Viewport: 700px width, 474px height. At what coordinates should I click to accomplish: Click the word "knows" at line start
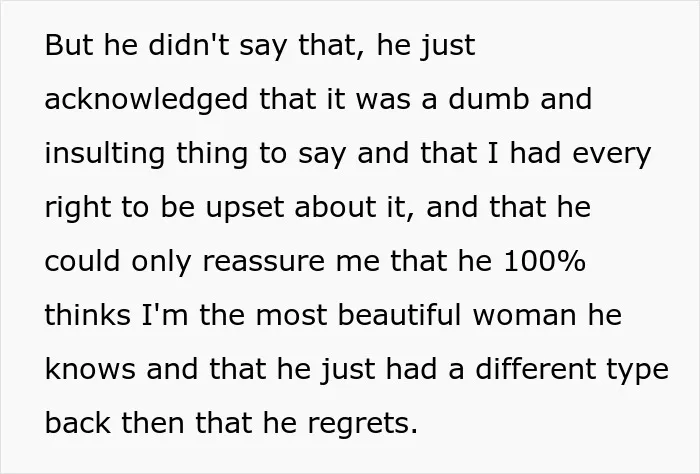90,369
